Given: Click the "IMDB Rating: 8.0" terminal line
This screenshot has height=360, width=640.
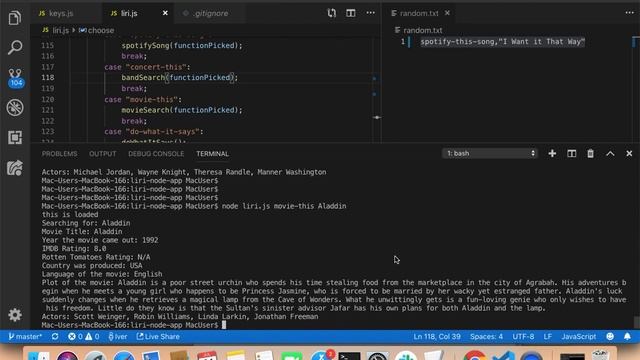Looking at the screenshot, I should [74, 249].
